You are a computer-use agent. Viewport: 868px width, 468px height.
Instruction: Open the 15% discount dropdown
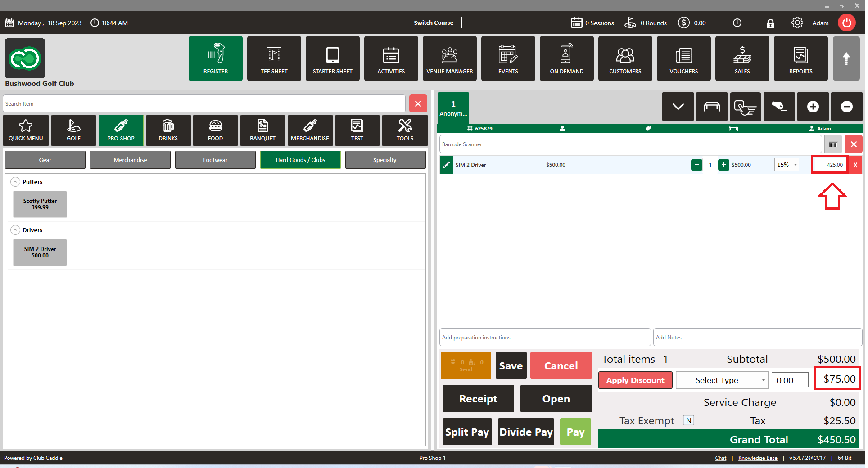786,165
